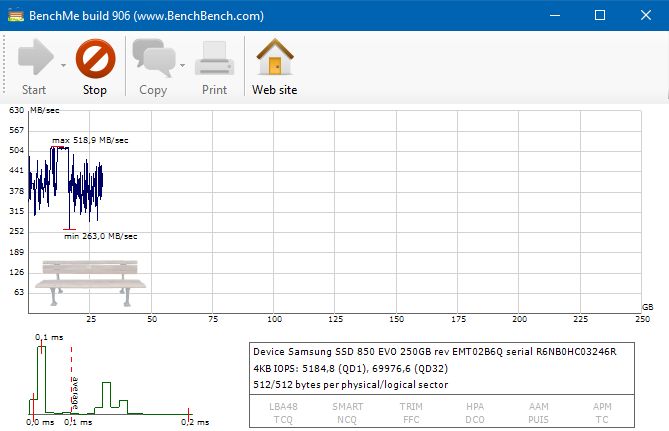Click the grey Start arrow icon
Image resolution: width=669 pixels, height=431 pixels.
[34, 59]
